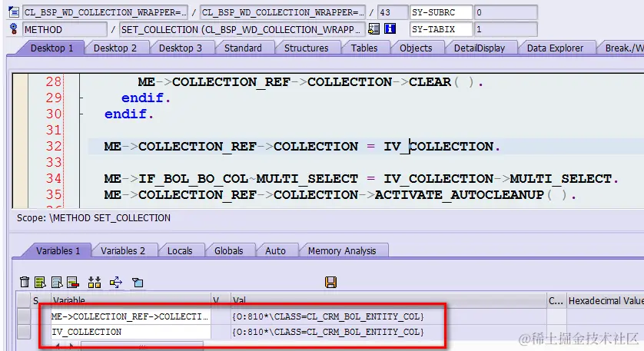
Task: Click line number 34 in the editor gutter
Action: click(53, 179)
